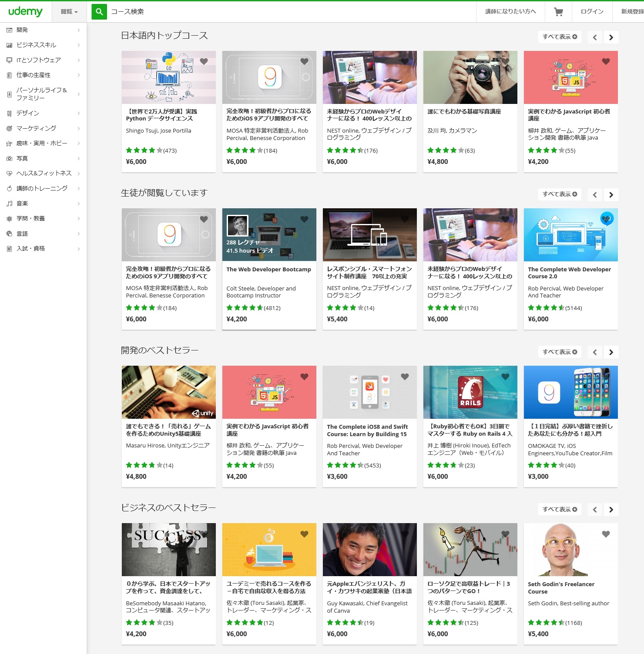Image resolution: width=644 pixels, height=654 pixels.
Task: Click the 仕事の生産性 sidebar icon
Action: click(x=9, y=75)
